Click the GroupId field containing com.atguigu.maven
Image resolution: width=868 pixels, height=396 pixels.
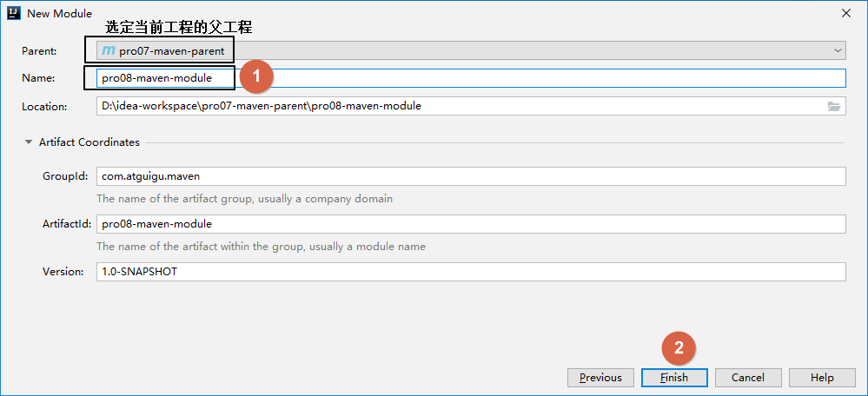click(469, 176)
